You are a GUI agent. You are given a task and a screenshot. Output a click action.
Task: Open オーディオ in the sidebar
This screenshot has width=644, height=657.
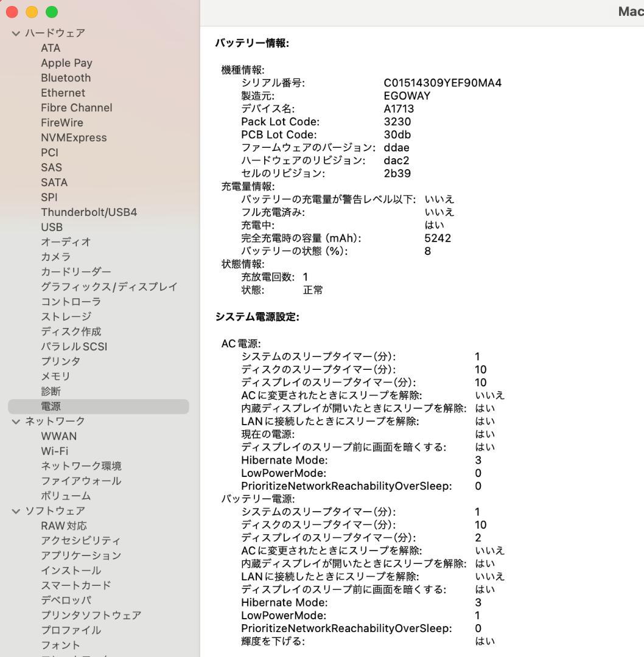(66, 242)
